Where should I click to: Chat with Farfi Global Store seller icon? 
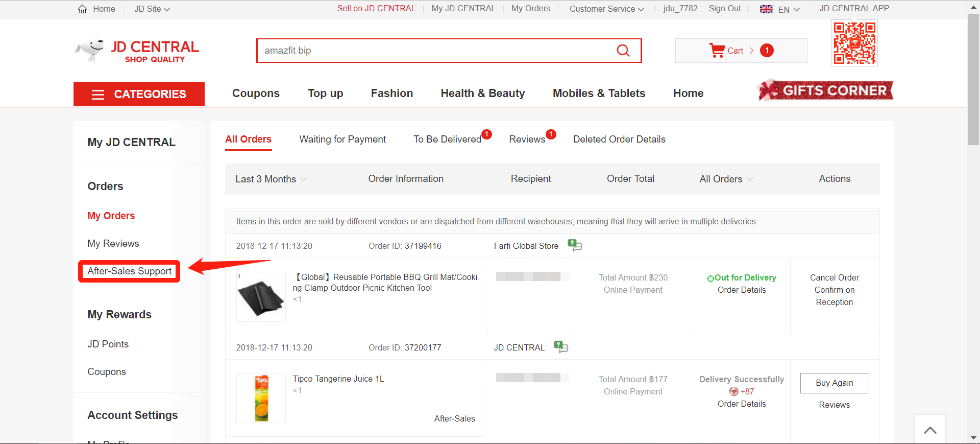575,246
